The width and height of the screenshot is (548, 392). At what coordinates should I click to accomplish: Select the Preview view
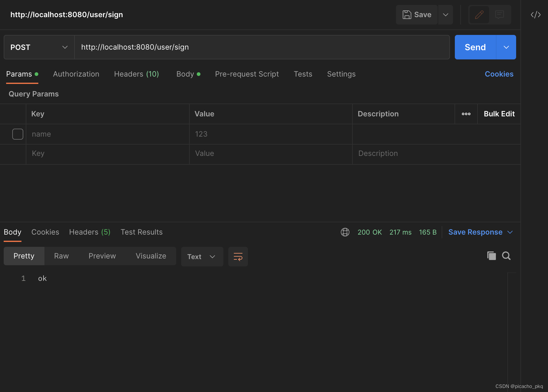point(102,256)
